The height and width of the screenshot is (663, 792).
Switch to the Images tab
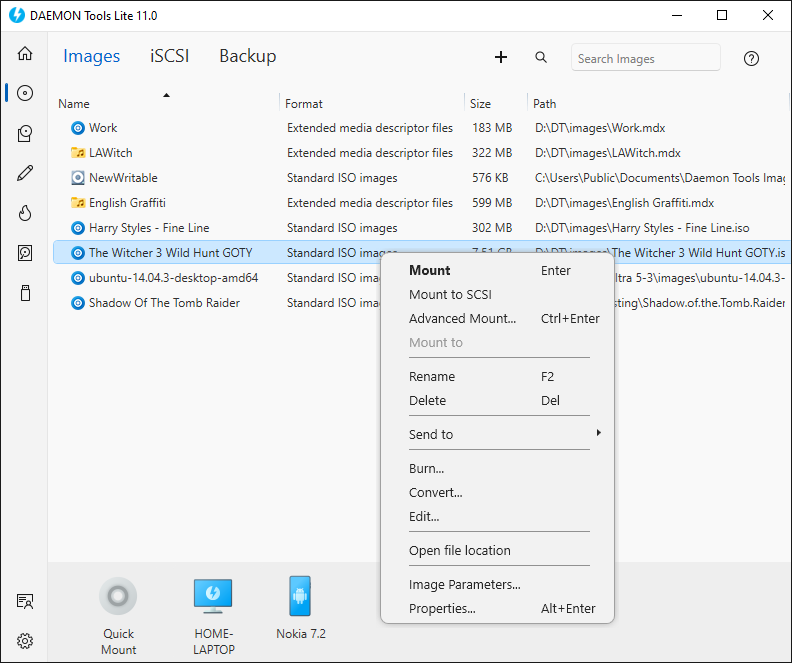tap(91, 56)
